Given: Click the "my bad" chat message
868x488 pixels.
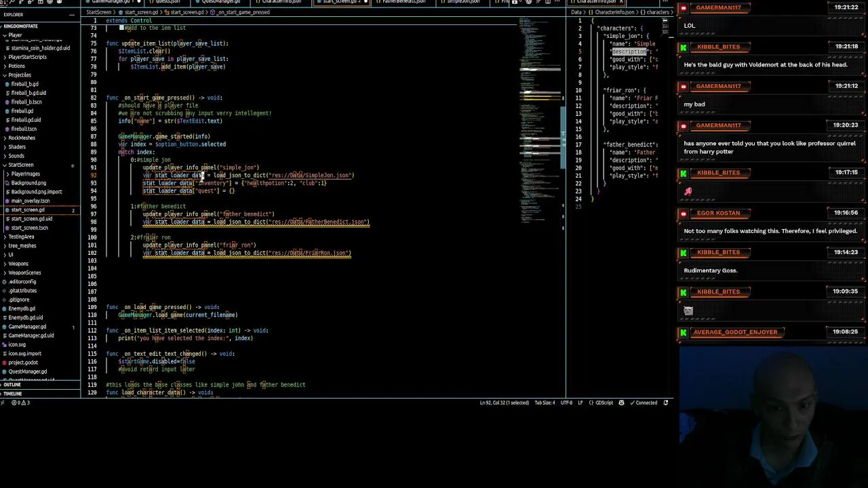Looking at the screenshot, I should (x=694, y=104).
